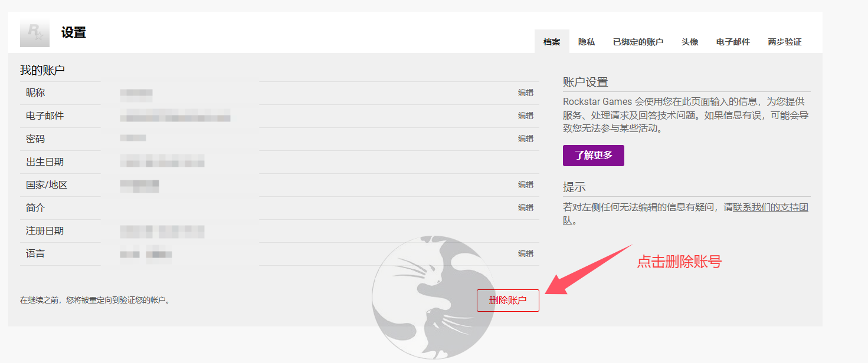Switch to the 档案 tab
Screen dimensions: 868x363
[552, 42]
